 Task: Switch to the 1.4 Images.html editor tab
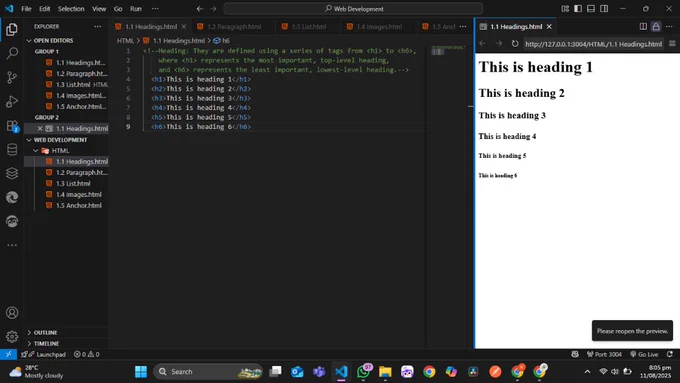(x=379, y=26)
